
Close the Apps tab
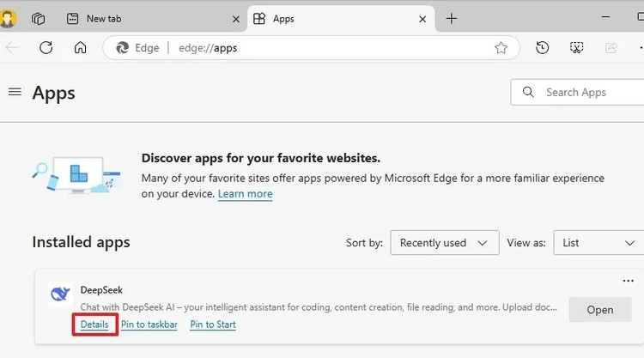pyautogui.click(x=422, y=19)
